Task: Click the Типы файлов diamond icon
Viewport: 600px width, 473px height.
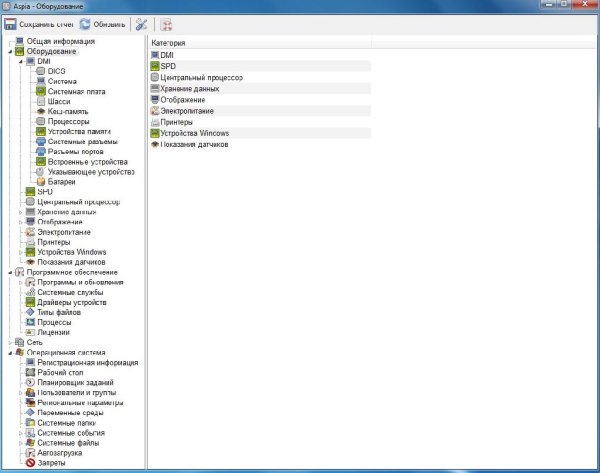Action: pyautogui.click(x=30, y=312)
